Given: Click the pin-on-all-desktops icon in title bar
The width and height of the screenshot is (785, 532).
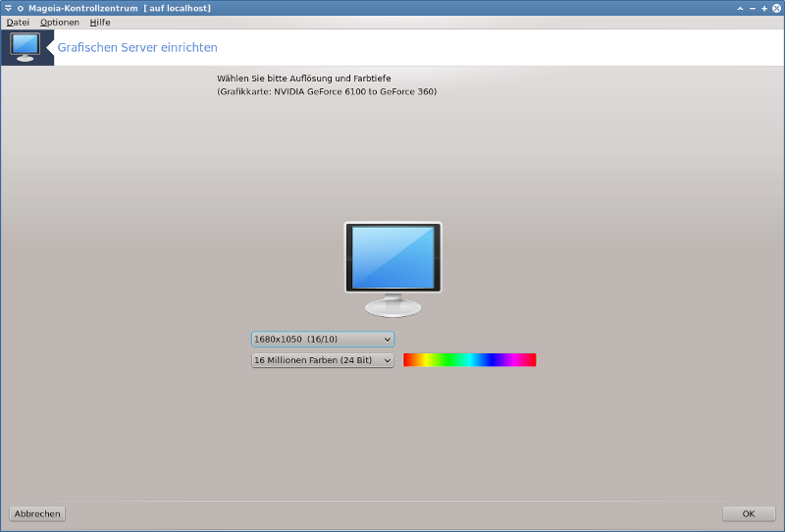Looking at the screenshot, I should tap(20, 8).
